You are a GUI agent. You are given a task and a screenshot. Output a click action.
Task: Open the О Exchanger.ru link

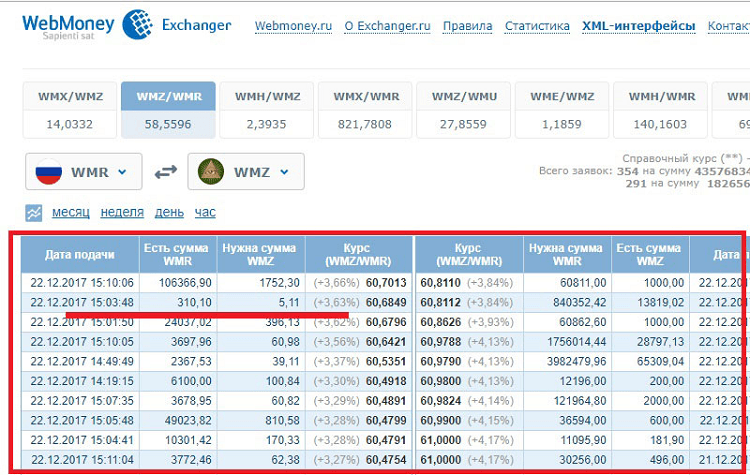coord(387,26)
